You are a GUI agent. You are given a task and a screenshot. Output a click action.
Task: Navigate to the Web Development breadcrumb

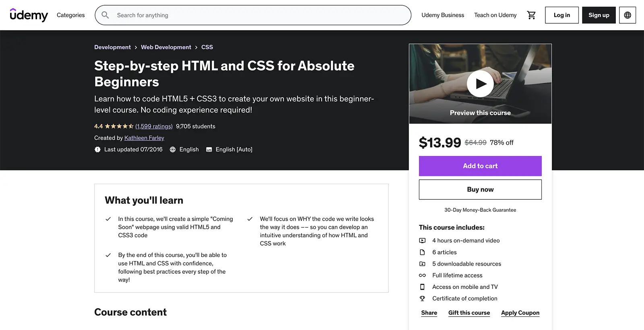(x=166, y=47)
